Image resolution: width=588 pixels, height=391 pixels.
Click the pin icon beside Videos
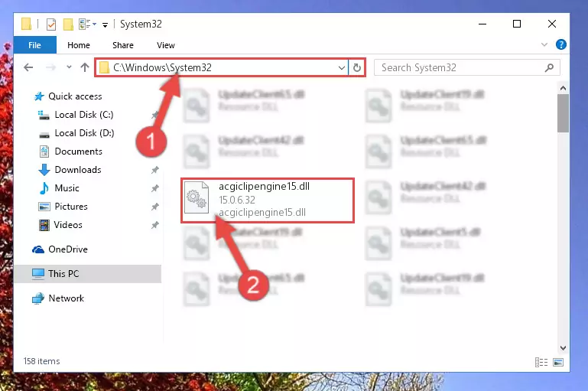[155, 225]
